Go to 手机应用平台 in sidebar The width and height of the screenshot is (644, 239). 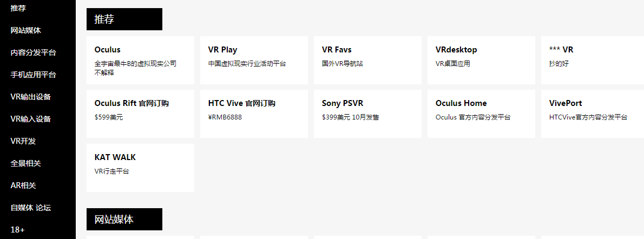pos(33,75)
